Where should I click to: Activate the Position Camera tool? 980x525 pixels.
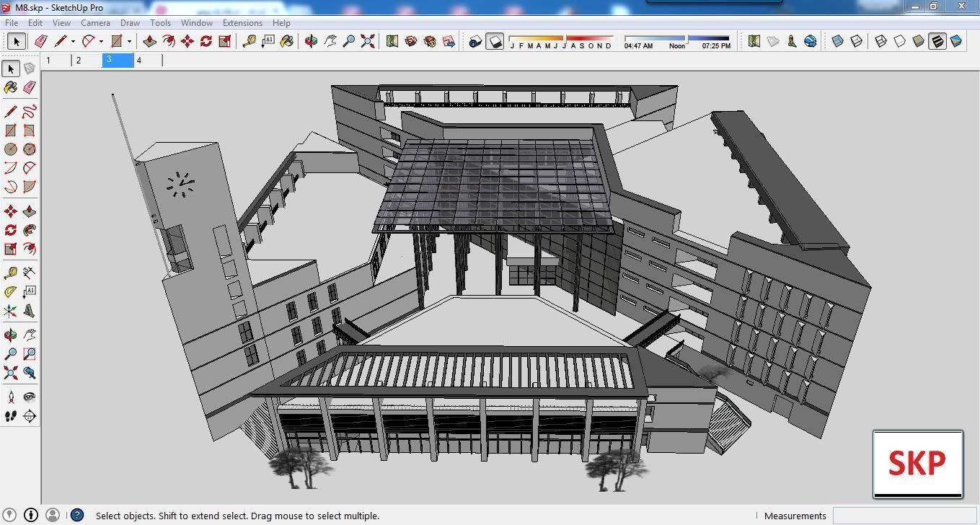pyautogui.click(x=11, y=397)
